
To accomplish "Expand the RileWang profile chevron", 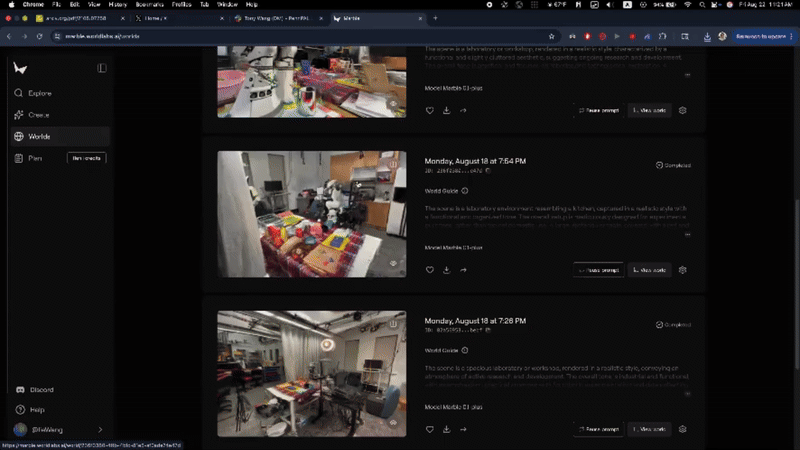I will point(100,430).
